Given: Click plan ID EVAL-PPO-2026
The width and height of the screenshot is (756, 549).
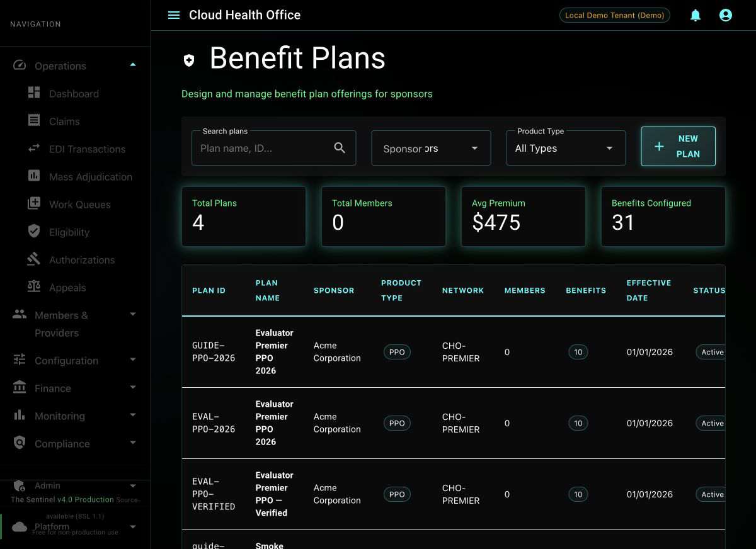Looking at the screenshot, I should [x=214, y=422].
